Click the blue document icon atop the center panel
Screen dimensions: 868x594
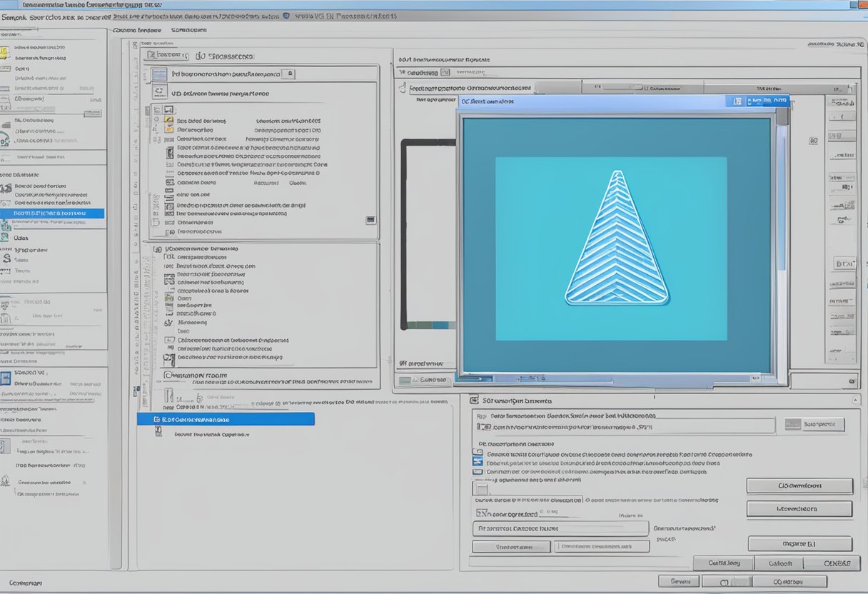158,74
